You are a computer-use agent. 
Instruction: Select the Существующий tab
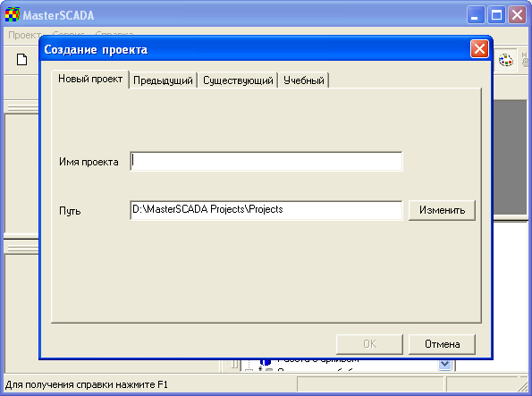tap(238, 80)
